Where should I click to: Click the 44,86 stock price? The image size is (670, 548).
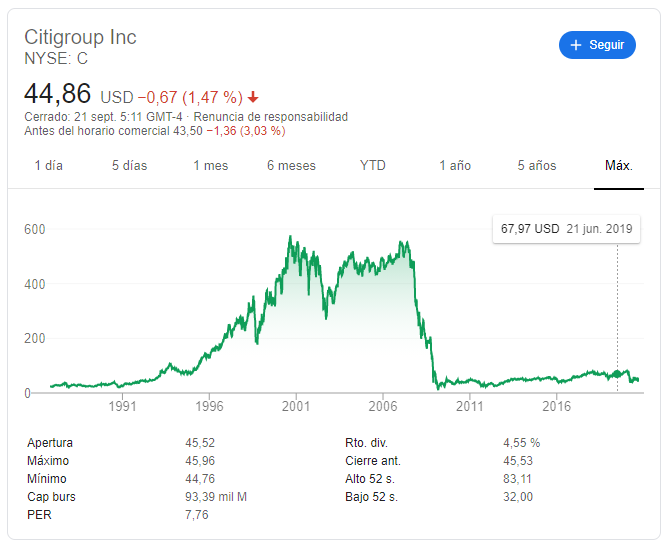(57, 94)
